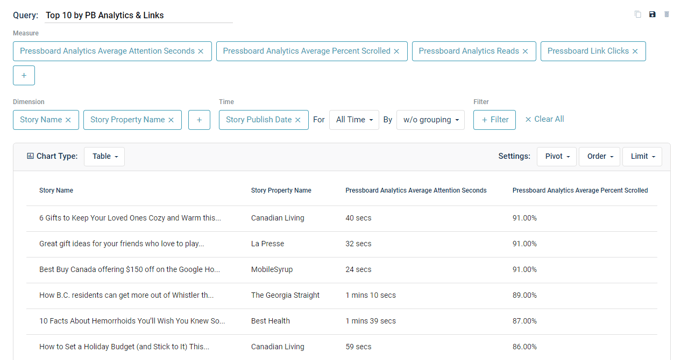The width and height of the screenshot is (688, 360).
Task: Select the 'Best Buy Canada offering $150 off' story
Action: [129, 269]
